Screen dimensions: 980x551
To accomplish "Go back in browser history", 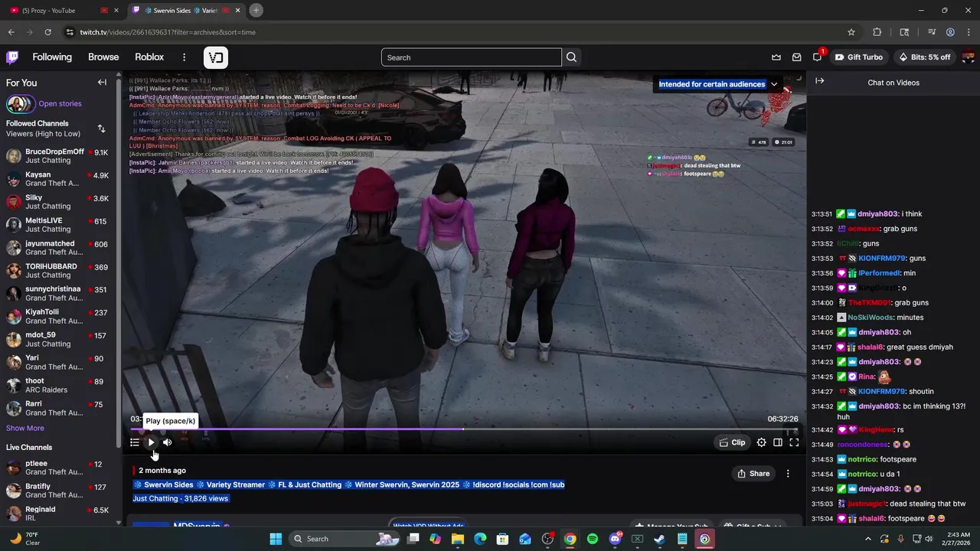I will tap(11, 32).
